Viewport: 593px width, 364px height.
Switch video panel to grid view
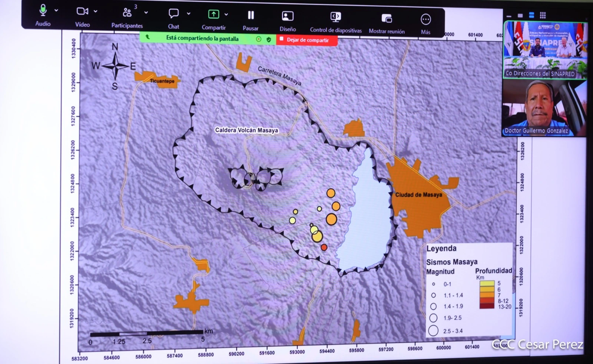pyautogui.click(x=543, y=15)
